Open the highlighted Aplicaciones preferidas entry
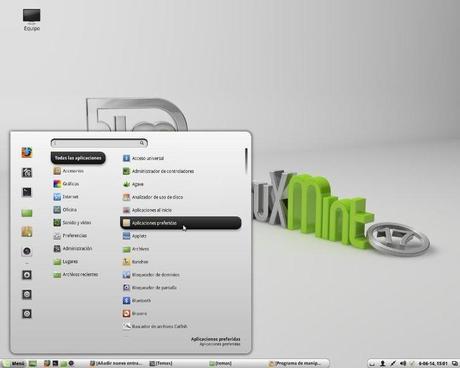460x368 pixels. [x=180, y=223]
